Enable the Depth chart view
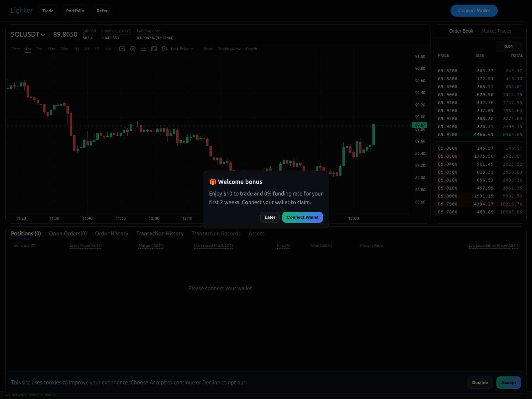The image size is (532, 399). 252,49
